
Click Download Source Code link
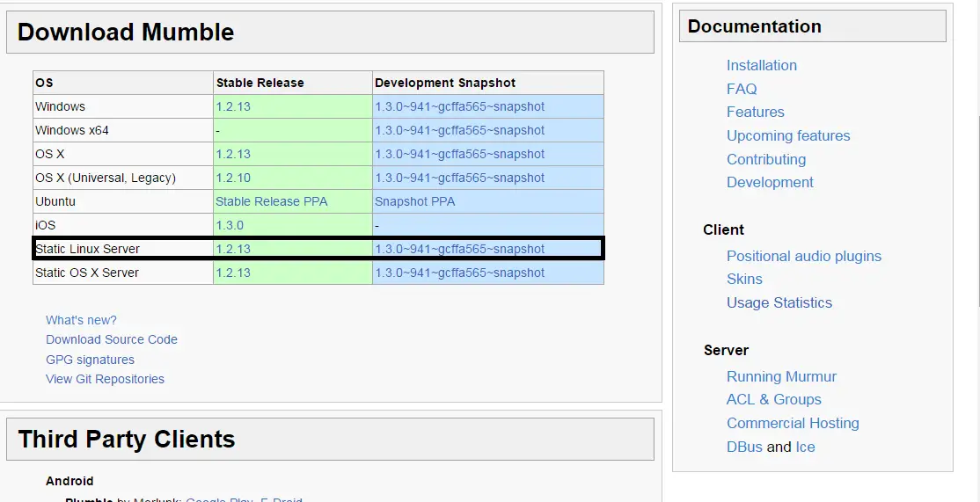[x=111, y=339]
